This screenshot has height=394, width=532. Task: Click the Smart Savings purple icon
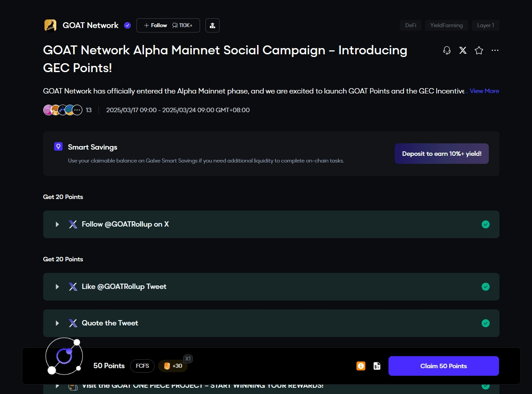[x=58, y=146]
